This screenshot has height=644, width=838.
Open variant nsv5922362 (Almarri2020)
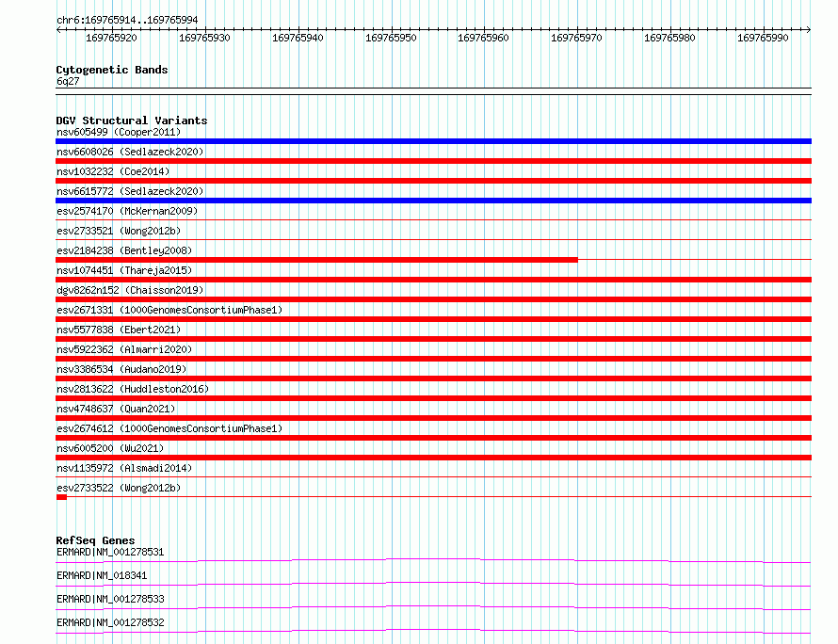(x=124, y=349)
